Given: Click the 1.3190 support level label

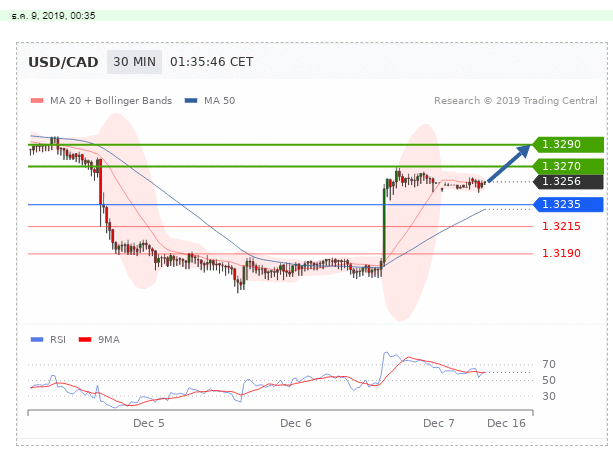Looking at the screenshot, I should (561, 253).
